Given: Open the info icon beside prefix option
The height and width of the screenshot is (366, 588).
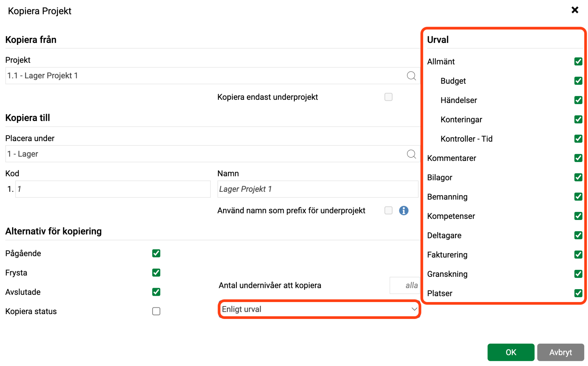Looking at the screenshot, I should pos(403,211).
